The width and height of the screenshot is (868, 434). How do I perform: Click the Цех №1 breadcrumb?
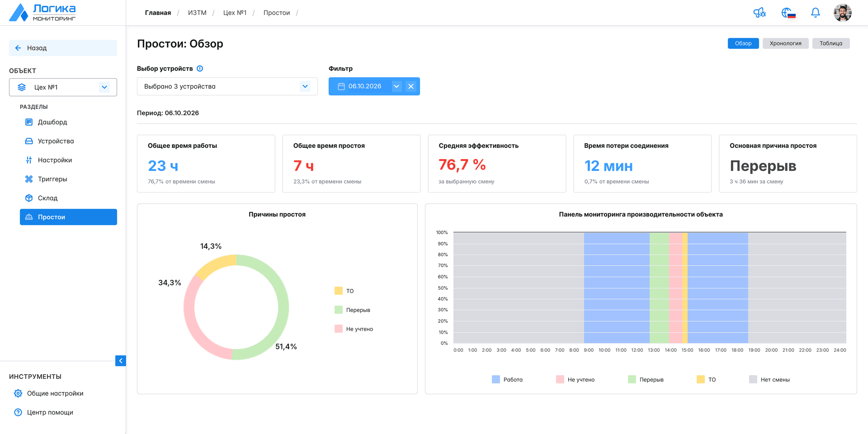pyautogui.click(x=235, y=13)
